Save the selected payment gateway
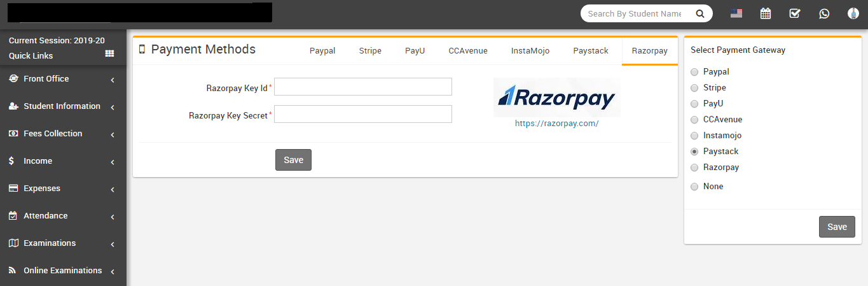868x286 pixels. coord(837,227)
